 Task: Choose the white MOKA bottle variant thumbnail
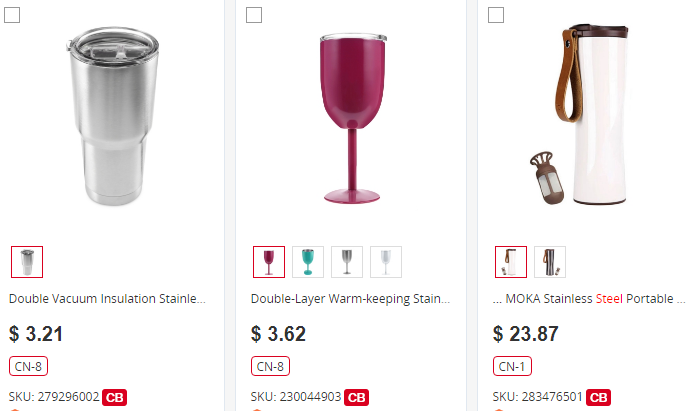pos(511,262)
